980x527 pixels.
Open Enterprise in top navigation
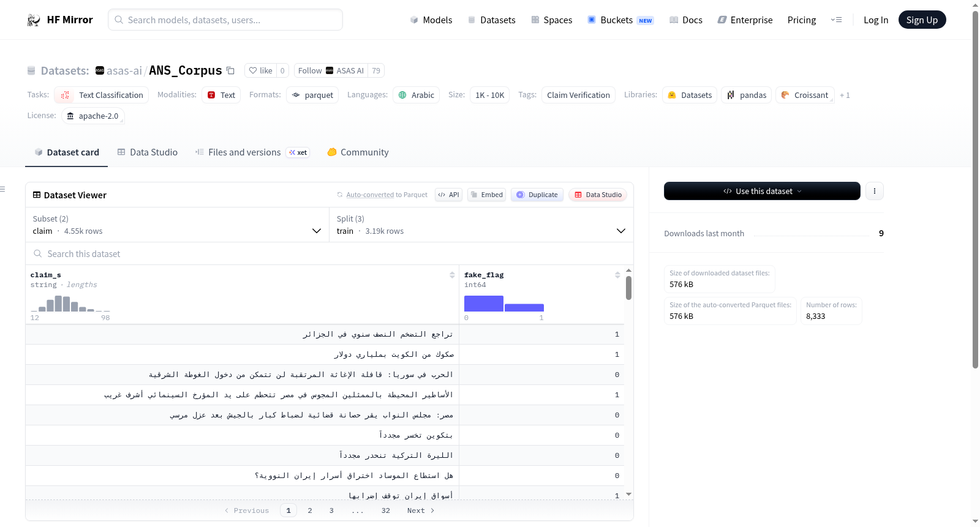pos(745,20)
